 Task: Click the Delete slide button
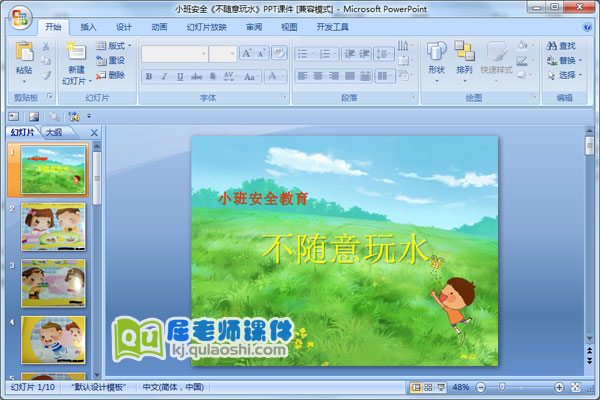coord(111,75)
